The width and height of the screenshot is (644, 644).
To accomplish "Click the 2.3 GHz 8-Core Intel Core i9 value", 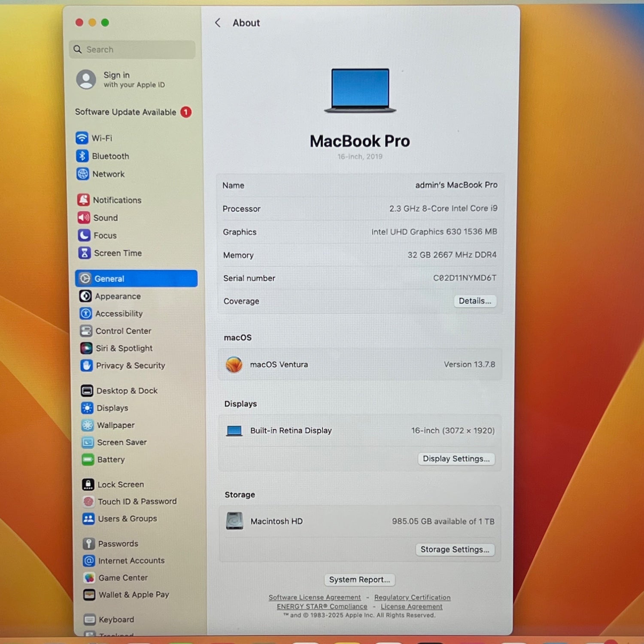I will (443, 208).
